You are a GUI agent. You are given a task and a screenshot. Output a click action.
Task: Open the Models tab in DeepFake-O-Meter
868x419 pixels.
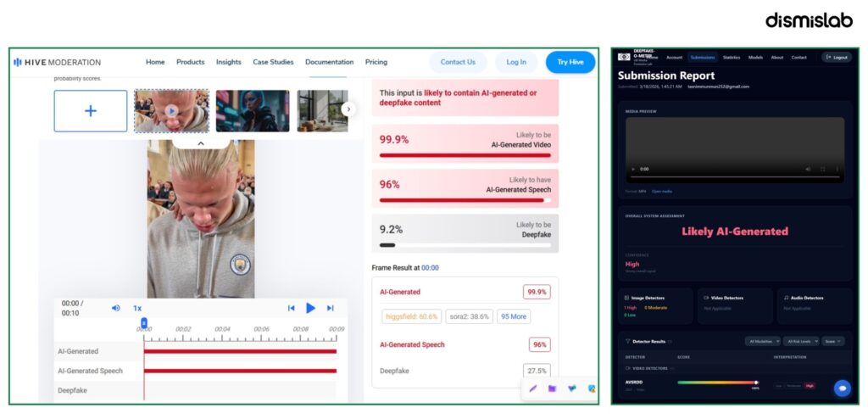(x=755, y=57)
